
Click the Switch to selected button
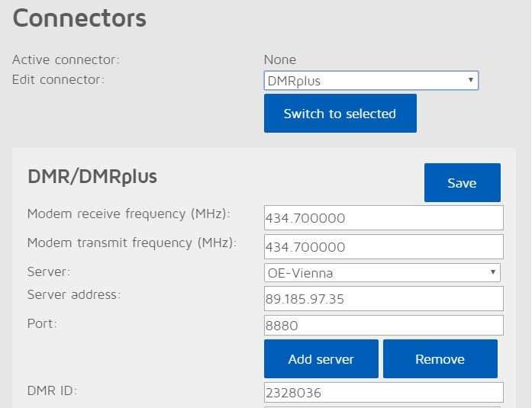point(340,114)
